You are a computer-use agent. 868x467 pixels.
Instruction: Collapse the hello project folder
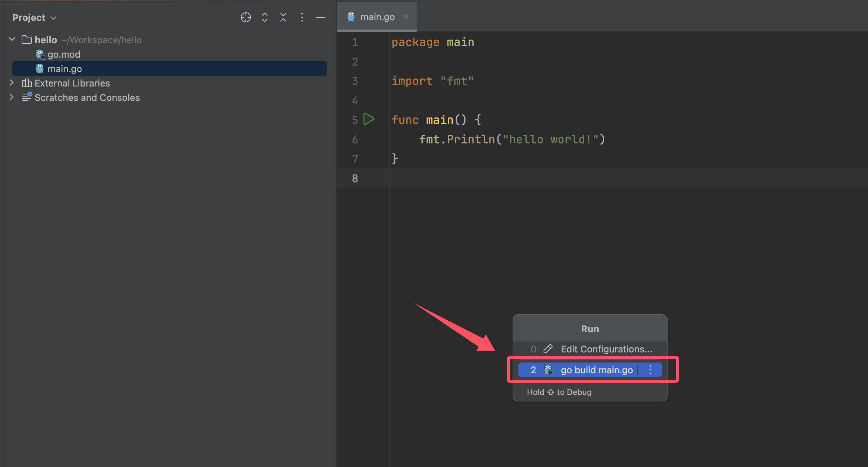pos(12,39)
